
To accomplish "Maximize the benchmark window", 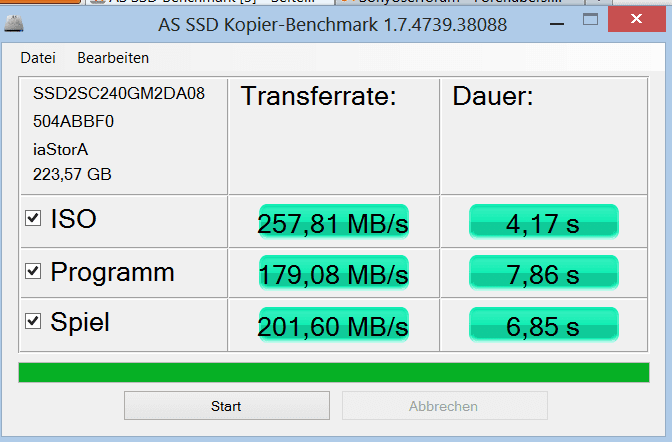I will tap(590, 19).
